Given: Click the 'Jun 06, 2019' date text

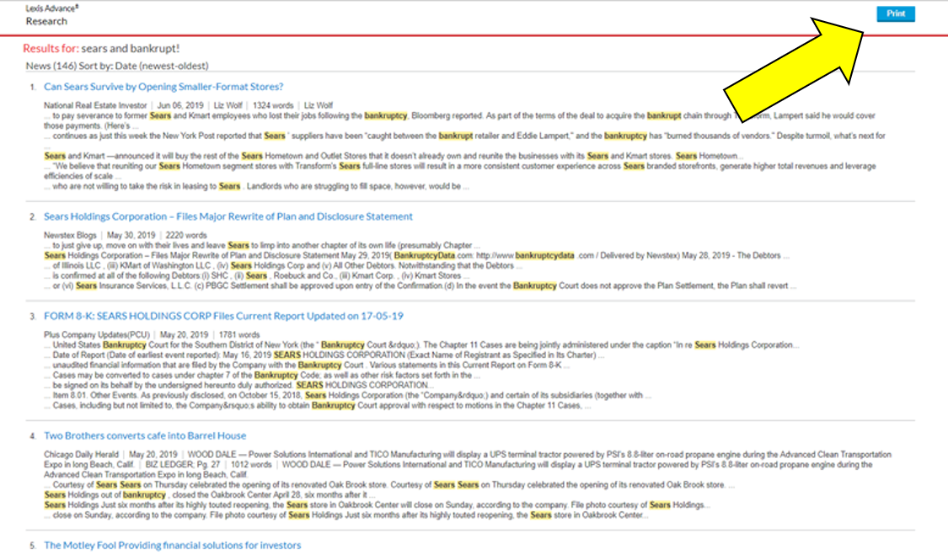Looking at the screenshot, I should [x=180, y=105].
